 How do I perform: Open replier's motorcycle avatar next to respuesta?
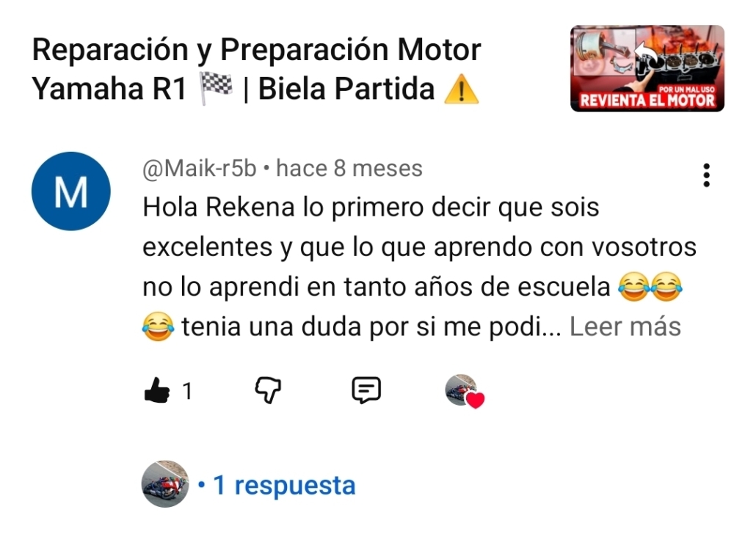(165, 484)
